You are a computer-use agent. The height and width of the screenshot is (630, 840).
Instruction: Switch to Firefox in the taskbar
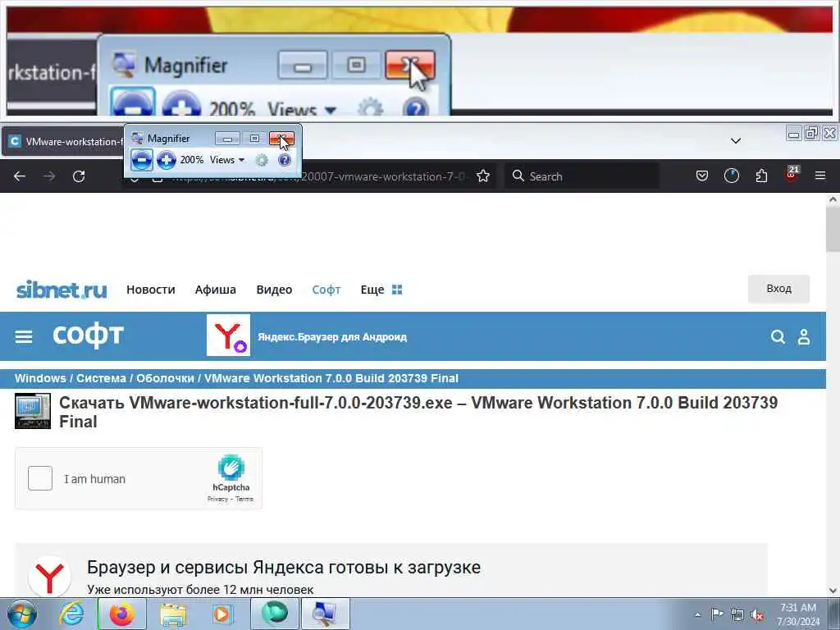tap(121, 614)
